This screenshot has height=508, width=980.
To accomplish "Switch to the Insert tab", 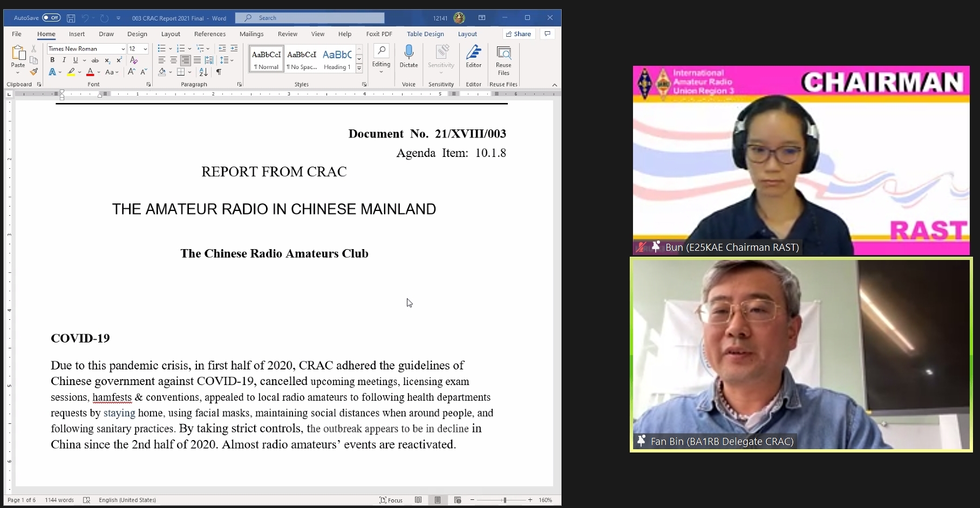I will [x=77, y=33].
